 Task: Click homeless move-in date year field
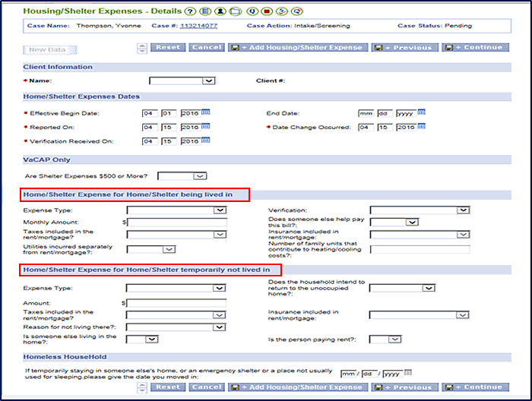[393, 374]
